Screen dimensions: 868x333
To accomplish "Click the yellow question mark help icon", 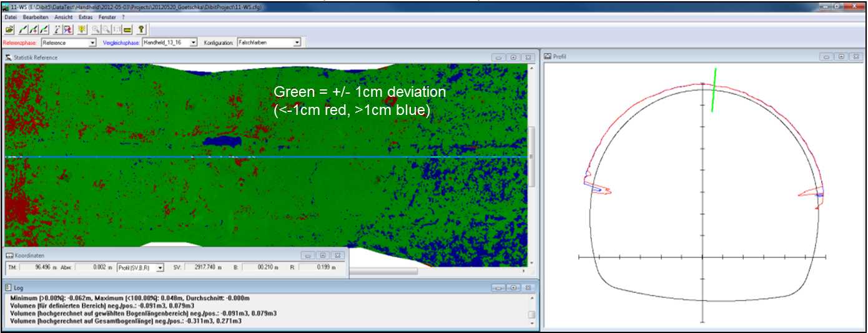I will pos(141,29).
